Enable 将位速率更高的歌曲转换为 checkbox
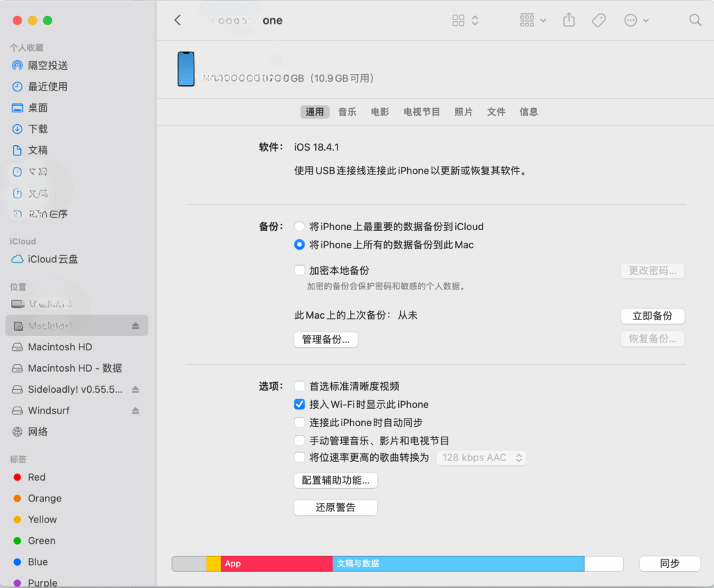 coord(299,458)
